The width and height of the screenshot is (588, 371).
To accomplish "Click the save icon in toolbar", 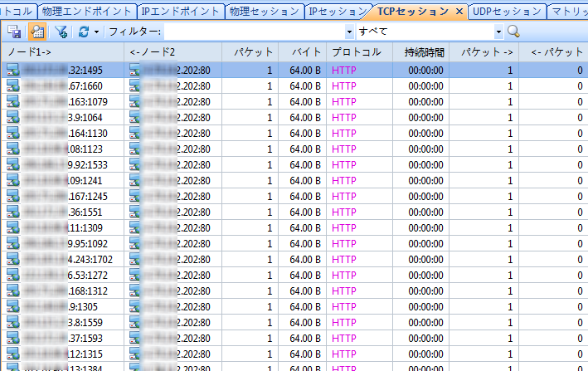I will tap(14, 32).
